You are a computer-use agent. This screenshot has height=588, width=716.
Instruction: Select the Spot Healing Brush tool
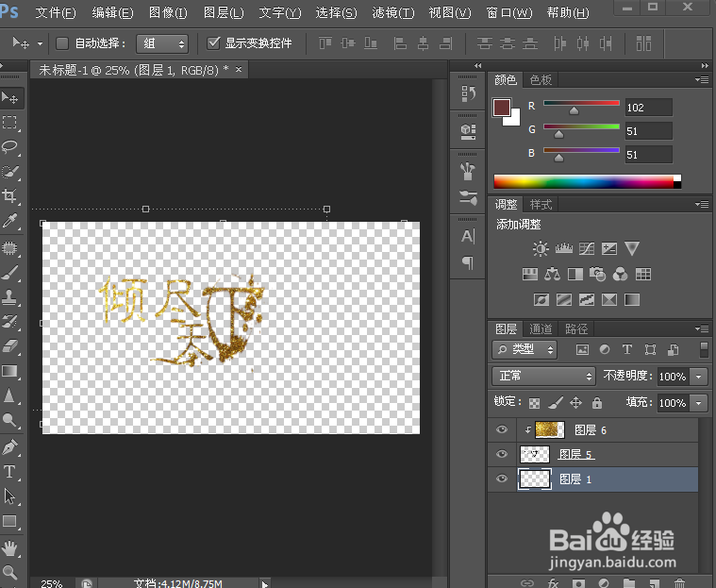9,248
